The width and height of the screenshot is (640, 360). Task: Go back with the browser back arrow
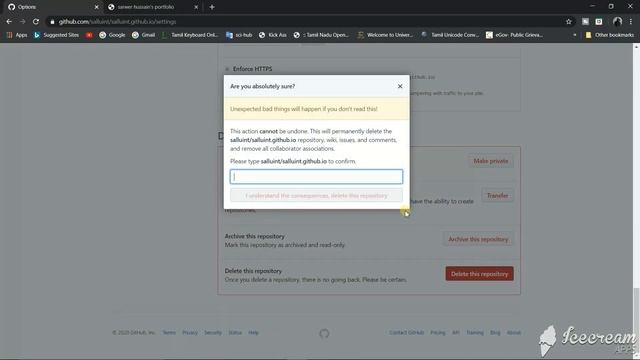9,21
